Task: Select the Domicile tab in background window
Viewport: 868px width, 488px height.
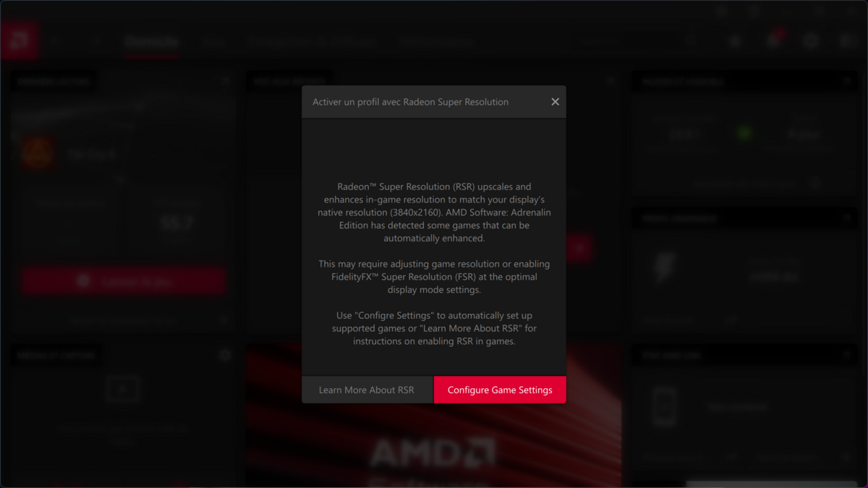Action: tap(150, 42)
